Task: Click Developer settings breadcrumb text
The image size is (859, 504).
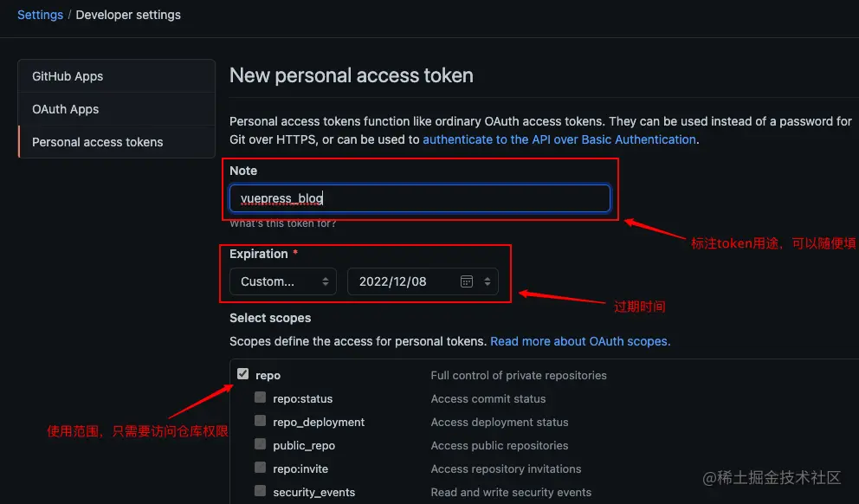Action: click(128, 15)
